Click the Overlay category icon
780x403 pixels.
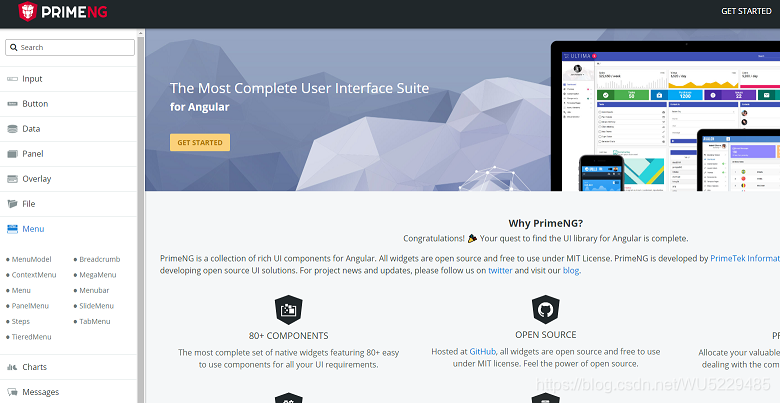(x=12, y=179)
